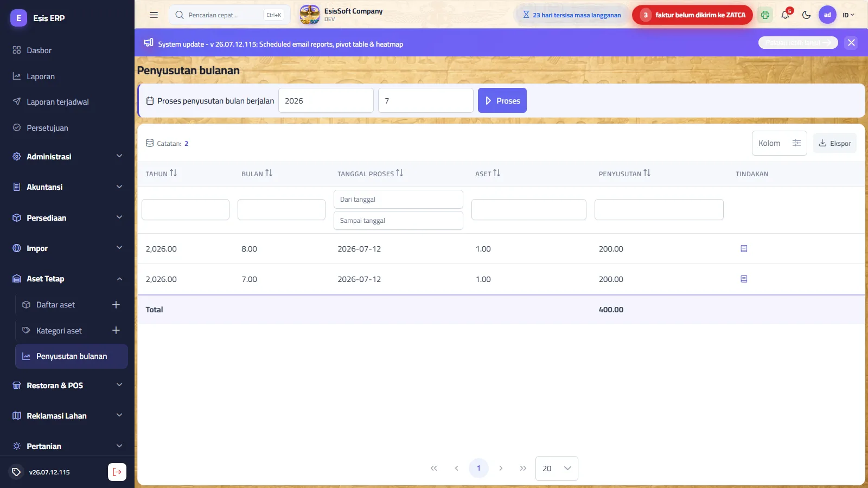This screenshot has height=488, width=868.
Task: View details for the 7.00 month row
Action: coord(744,279)
